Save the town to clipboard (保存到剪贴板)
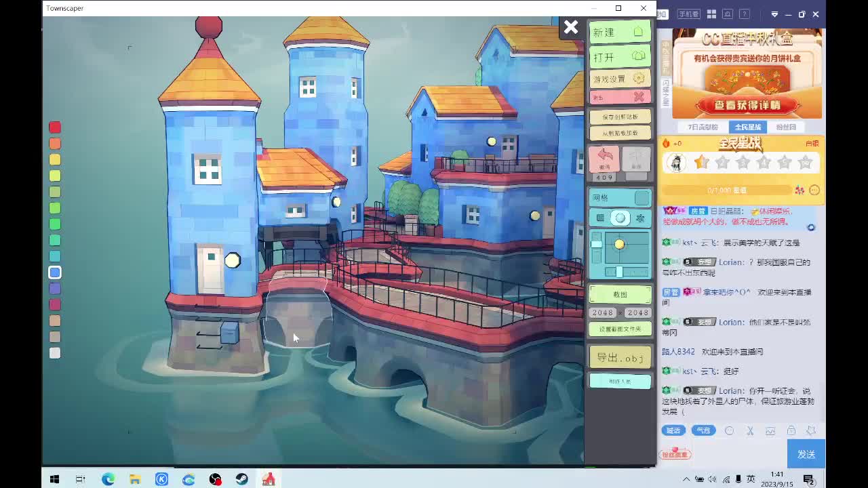 click(620, 117)
